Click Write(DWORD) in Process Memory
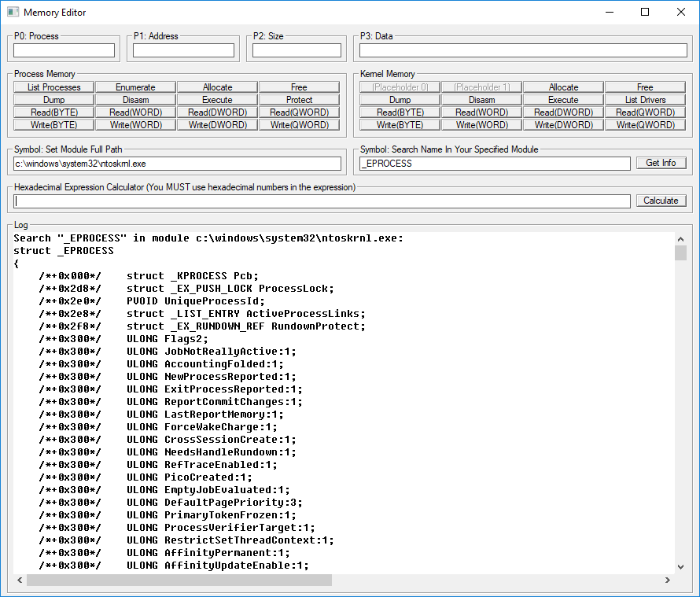This screenshot has width=700, height=597. click(217, 124)
